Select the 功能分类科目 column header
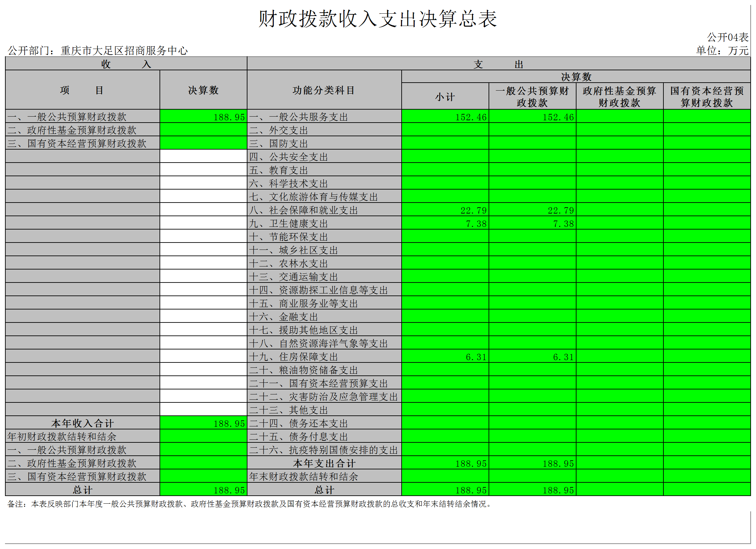 [324, 90]
